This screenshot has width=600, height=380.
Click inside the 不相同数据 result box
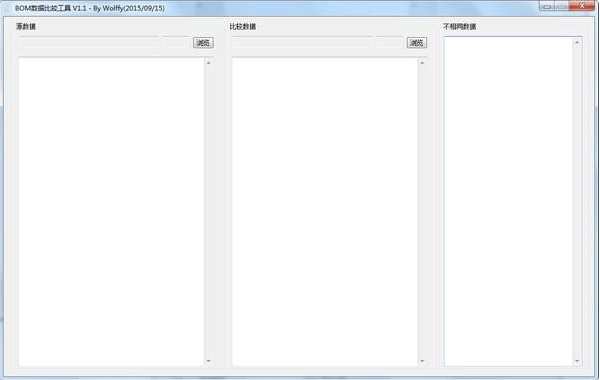pos(508,201)
